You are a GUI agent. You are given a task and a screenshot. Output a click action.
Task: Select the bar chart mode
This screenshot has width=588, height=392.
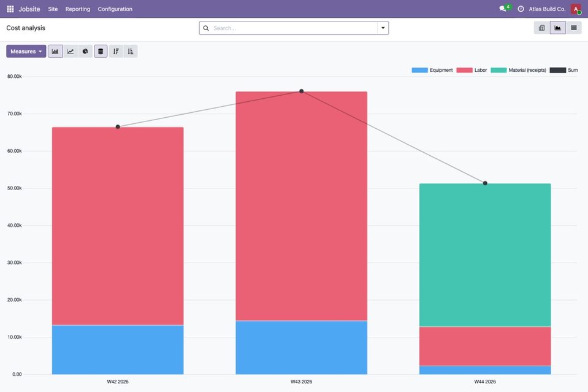[55, 52]
